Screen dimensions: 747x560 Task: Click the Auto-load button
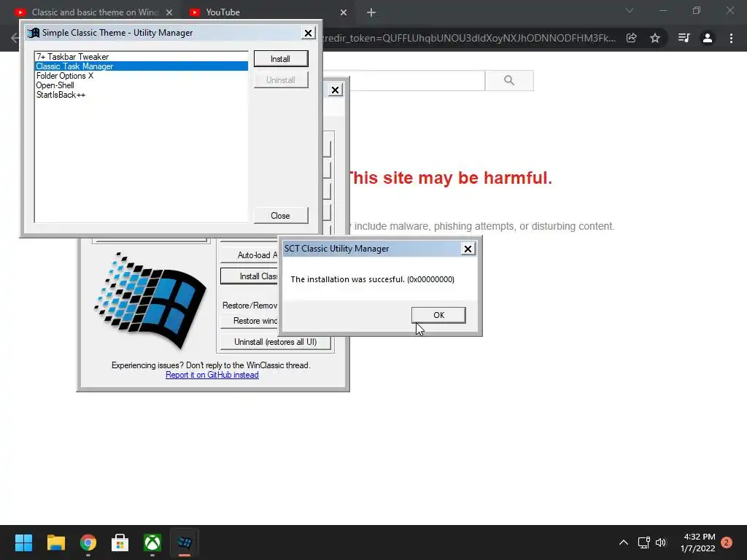tap(249, 254)
